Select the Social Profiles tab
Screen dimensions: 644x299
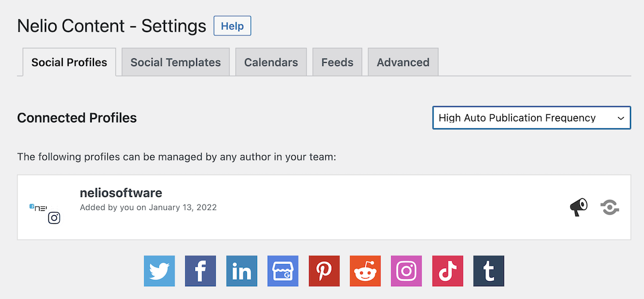pyautogui.click(x=69, y=62)
